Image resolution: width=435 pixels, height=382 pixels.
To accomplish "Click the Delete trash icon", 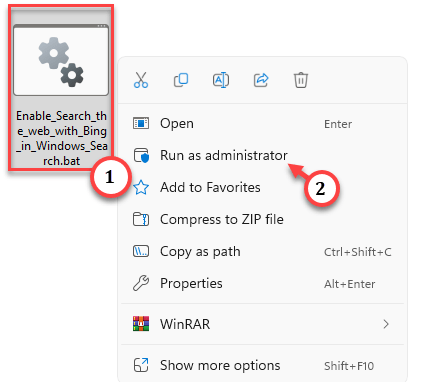I will pos(301,80).
